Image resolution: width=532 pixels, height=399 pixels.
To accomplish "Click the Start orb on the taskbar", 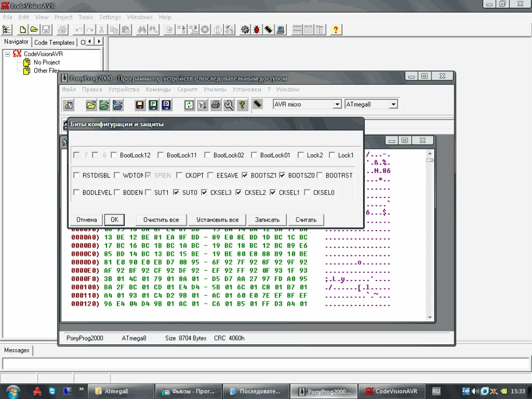I will coord(13,392).
